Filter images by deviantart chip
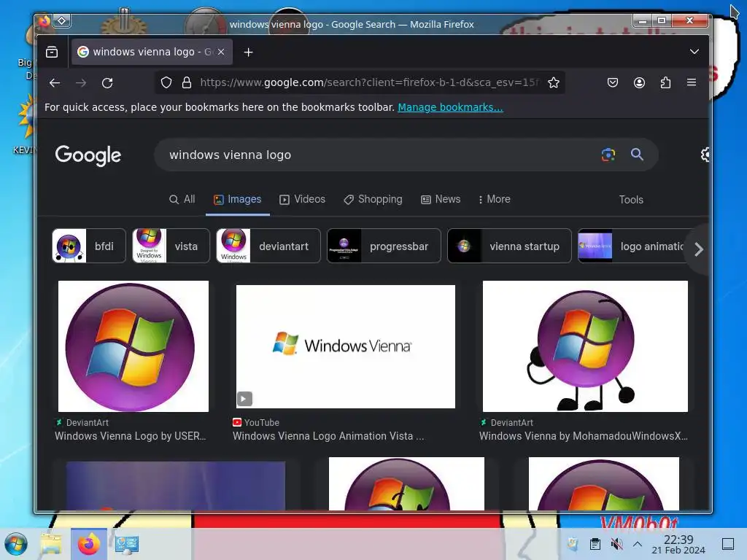 268,246
